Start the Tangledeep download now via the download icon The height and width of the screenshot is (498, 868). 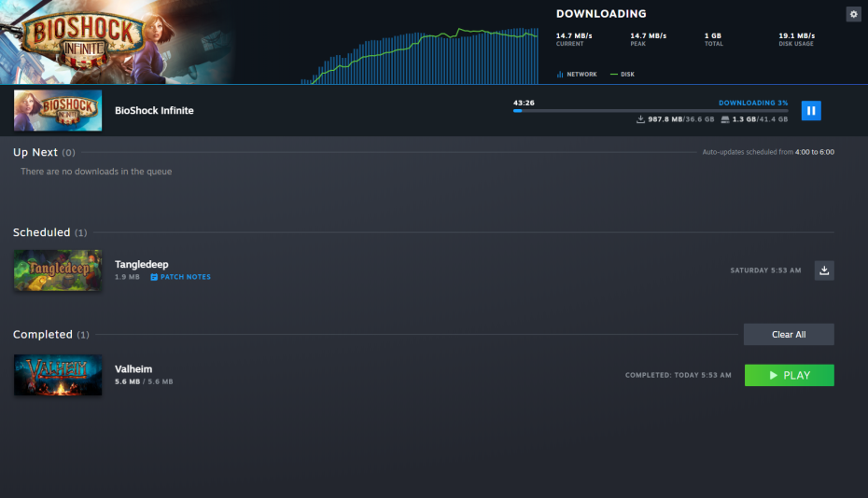(824, 270)
